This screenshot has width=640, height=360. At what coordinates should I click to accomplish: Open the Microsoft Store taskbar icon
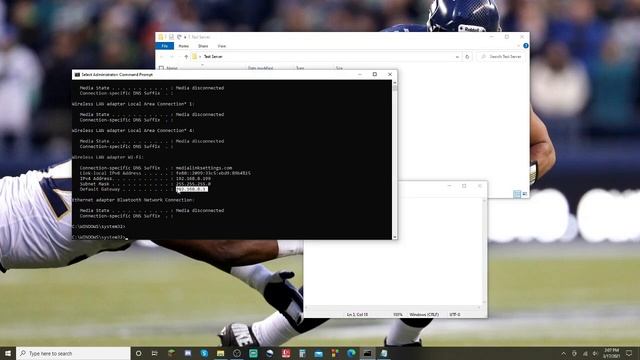(335, 353)
